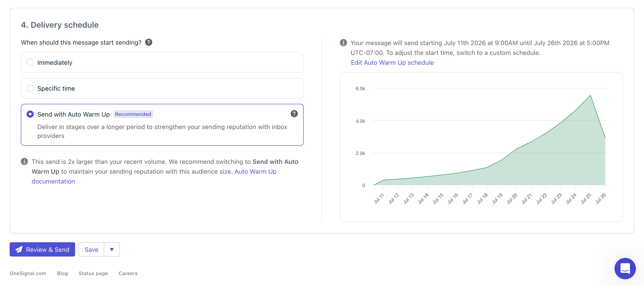Screen dimensions: 644x286
Task: Click paper plane icon on Review & Send
Action: 19,249
